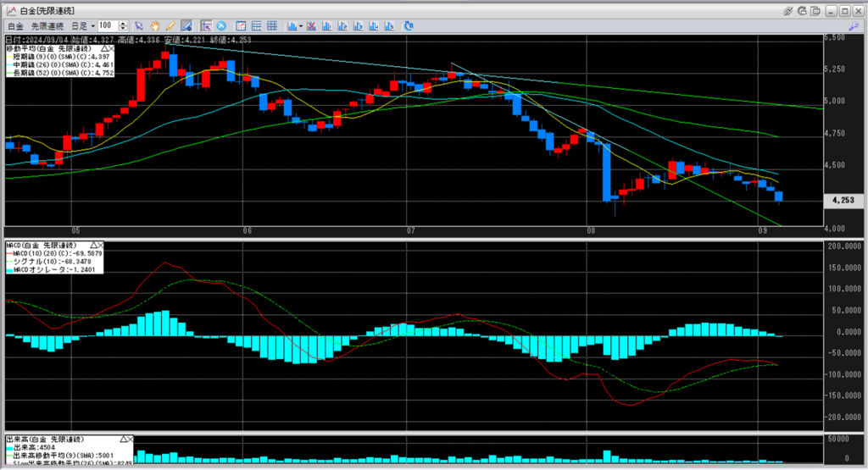Click the round blue up-arrow icon
Viewport: 868px width, 470px height.
(221, 26)
